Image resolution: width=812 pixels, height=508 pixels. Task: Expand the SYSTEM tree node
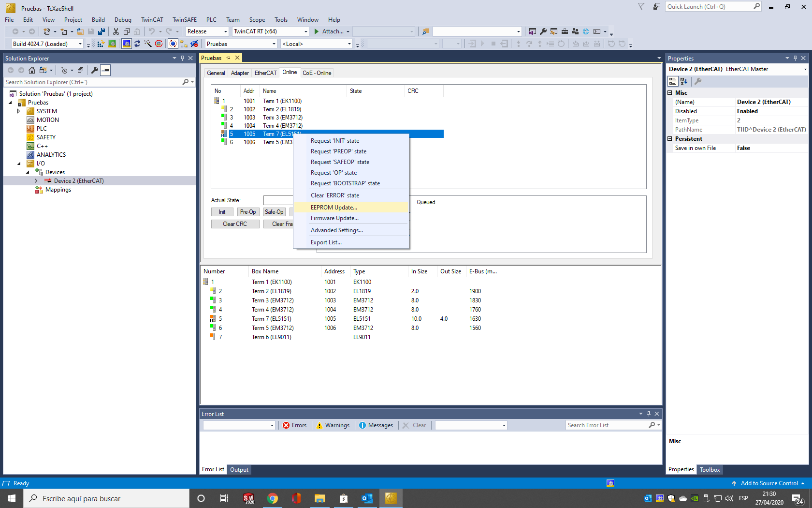pyautogui.click(x=19, y=111)
